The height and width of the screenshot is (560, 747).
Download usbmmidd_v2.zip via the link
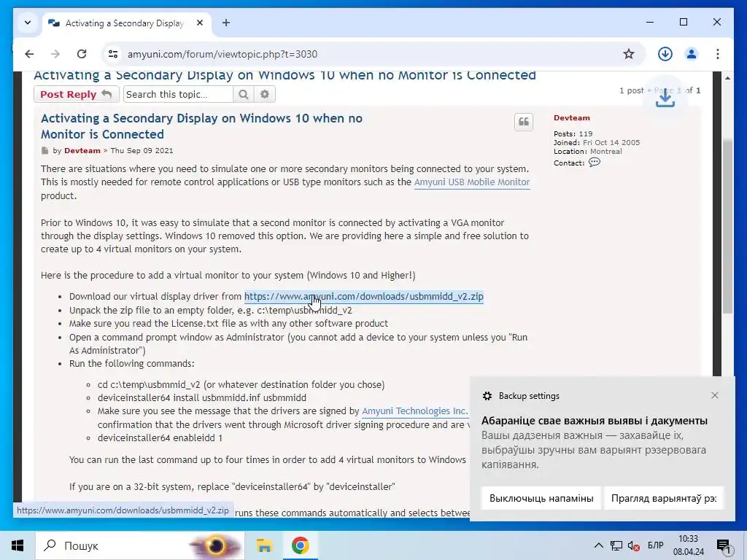point(364,296)
